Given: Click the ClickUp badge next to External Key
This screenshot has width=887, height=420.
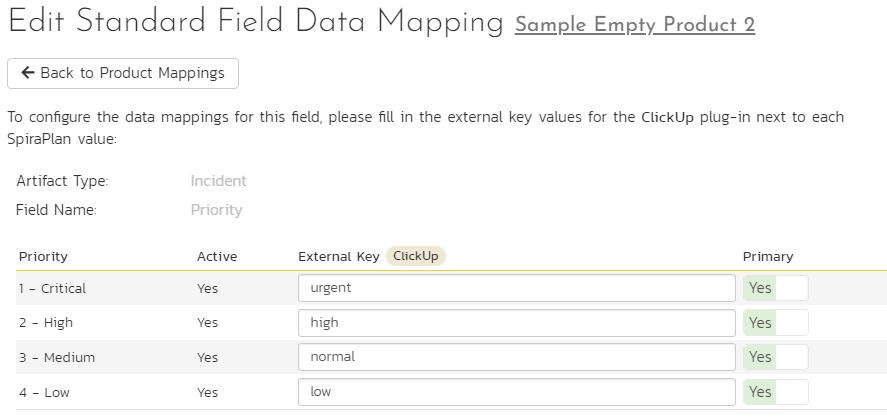Looking at the screenshot, I should click(x=416, y=256).
